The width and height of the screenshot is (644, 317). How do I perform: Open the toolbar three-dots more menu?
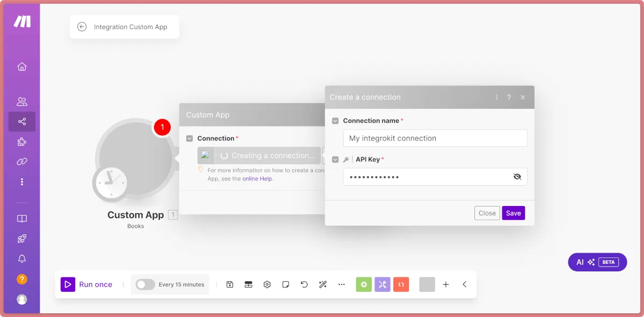click(x=341, y=284)
